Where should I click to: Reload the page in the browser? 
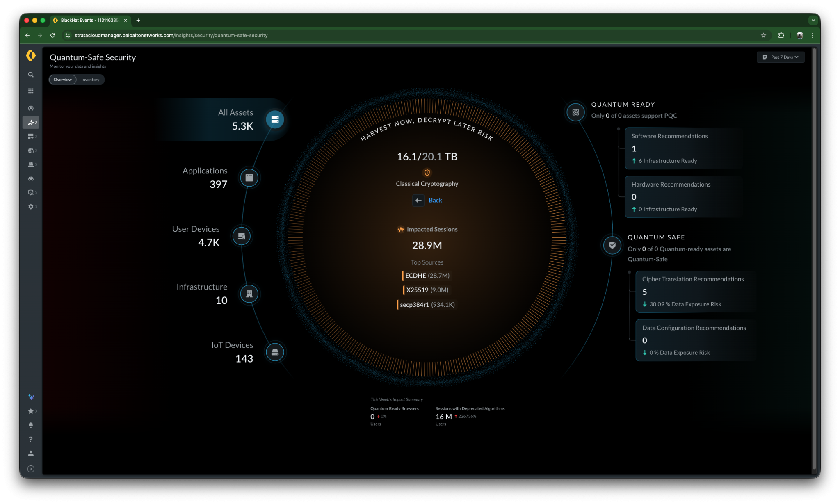tap(52, 35)
